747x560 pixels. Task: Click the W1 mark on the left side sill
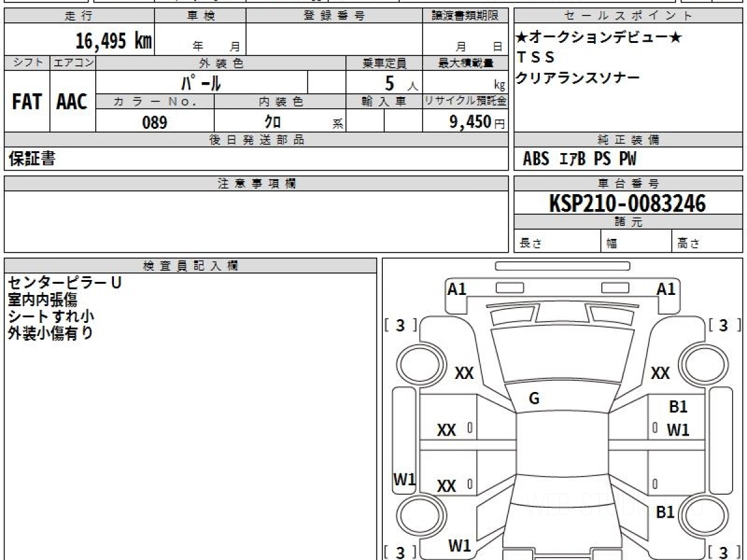[405, 479]
